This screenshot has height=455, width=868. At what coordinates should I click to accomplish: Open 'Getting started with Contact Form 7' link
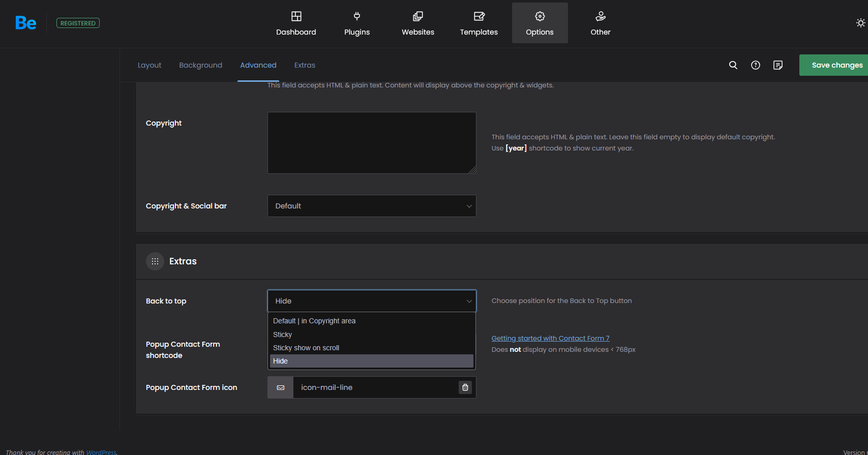(550, 338)
